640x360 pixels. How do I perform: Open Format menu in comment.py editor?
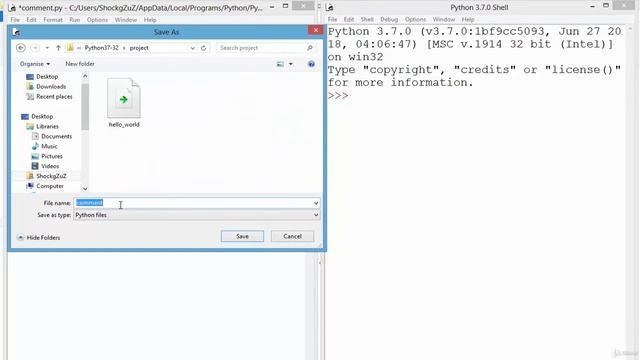tap(53, 20)
